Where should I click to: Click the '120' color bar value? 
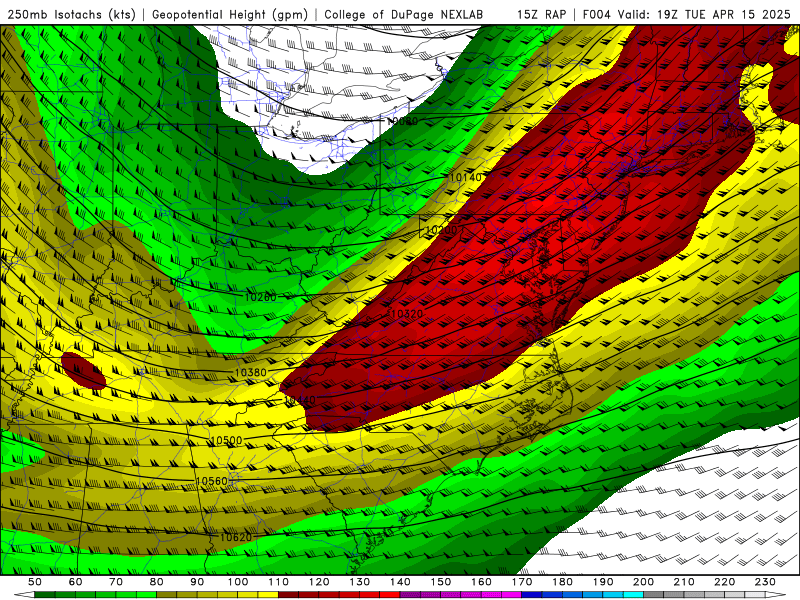tap(319, 582)
